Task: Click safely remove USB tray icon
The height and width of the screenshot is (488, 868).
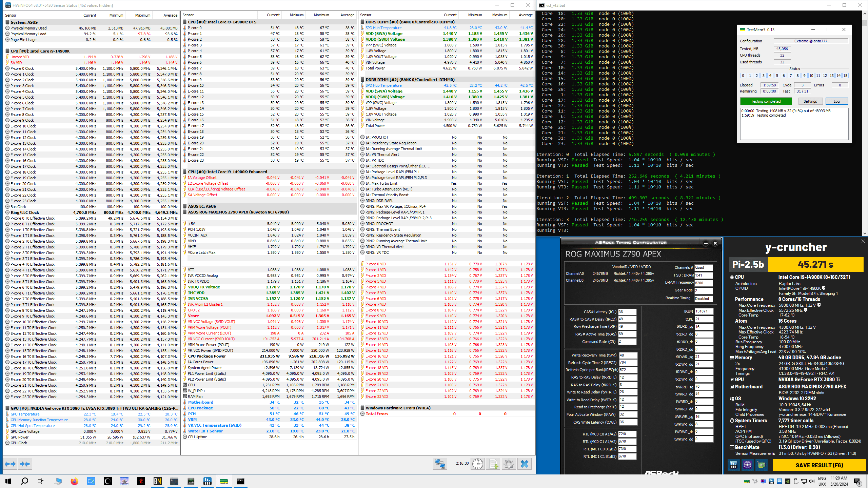Action: point(795,481)
